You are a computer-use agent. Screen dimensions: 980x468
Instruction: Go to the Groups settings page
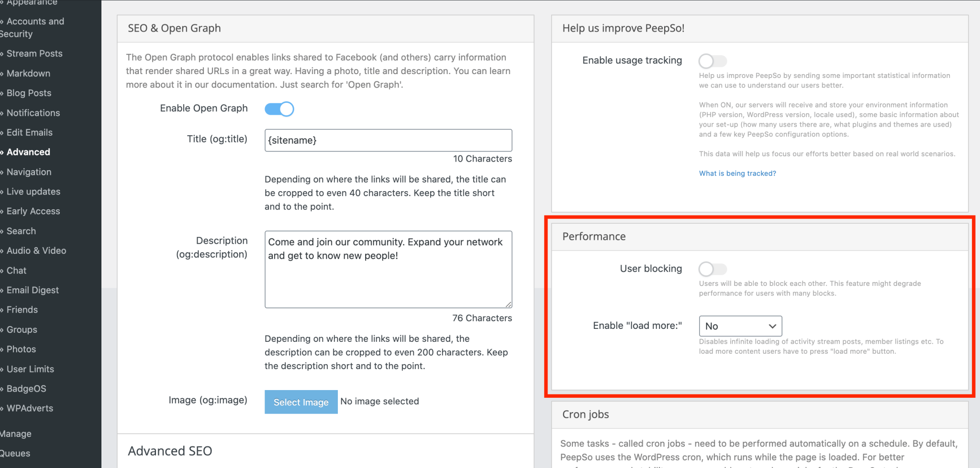tap(22, 330)
